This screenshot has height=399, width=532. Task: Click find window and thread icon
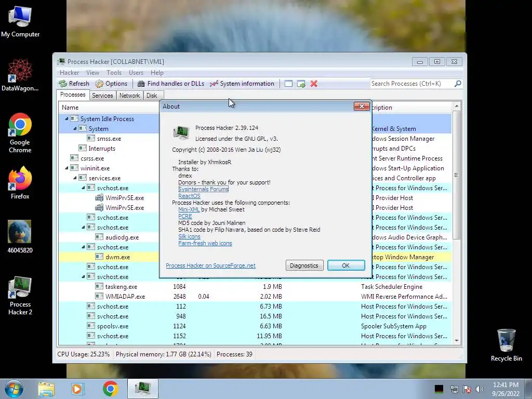(301, 84)
